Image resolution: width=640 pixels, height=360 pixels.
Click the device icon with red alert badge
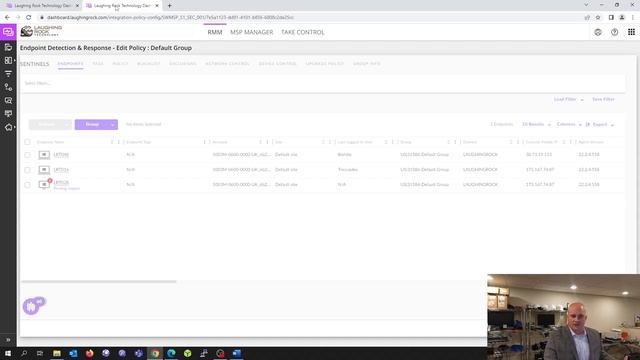point(44,184)
